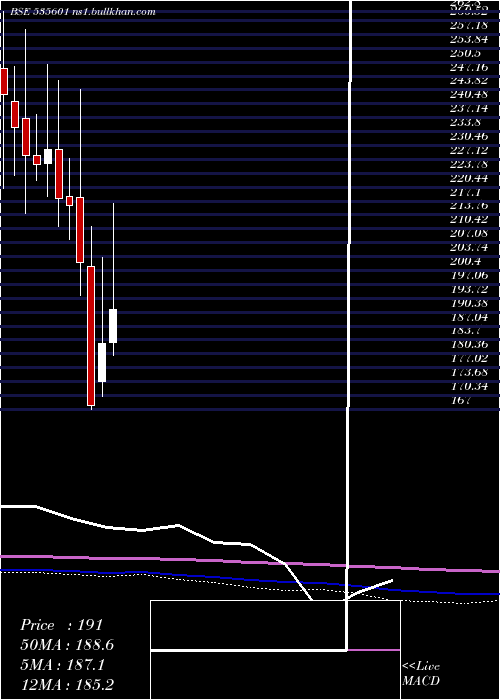The height and width of the screenshot is (700, 500).
Task: Click the 183.7 price axis label
Action: tap(466, 330)
